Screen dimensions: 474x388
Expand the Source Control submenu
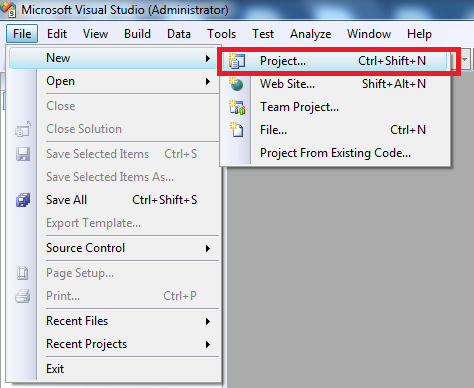208,248
